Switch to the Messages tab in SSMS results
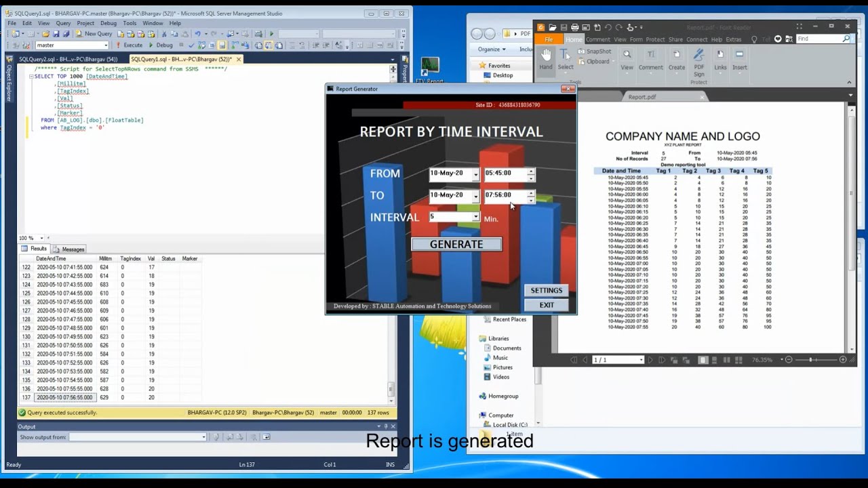The image size is (868, 488). click(69, 249)
